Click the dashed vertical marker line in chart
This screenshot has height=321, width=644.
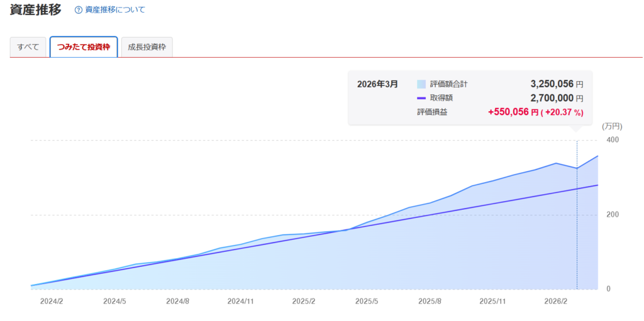(x=577, y=239)
